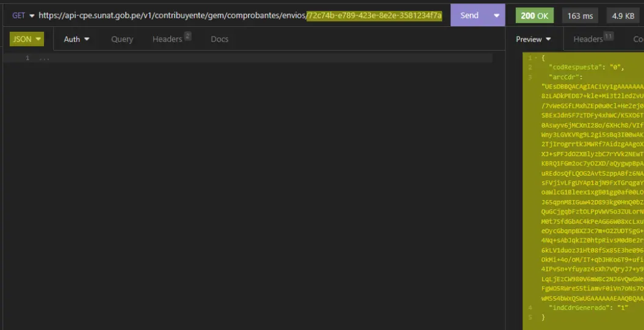Image resolution: width=644 pixels, height=330 pixels.
Task: Open the Auth tab dropdown
Action: (77, 39)
